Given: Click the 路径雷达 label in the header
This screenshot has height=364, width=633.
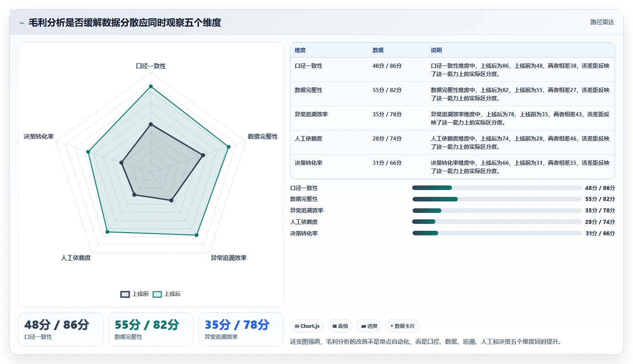Looking at the screenshot, I should click(x=602, y=22).
